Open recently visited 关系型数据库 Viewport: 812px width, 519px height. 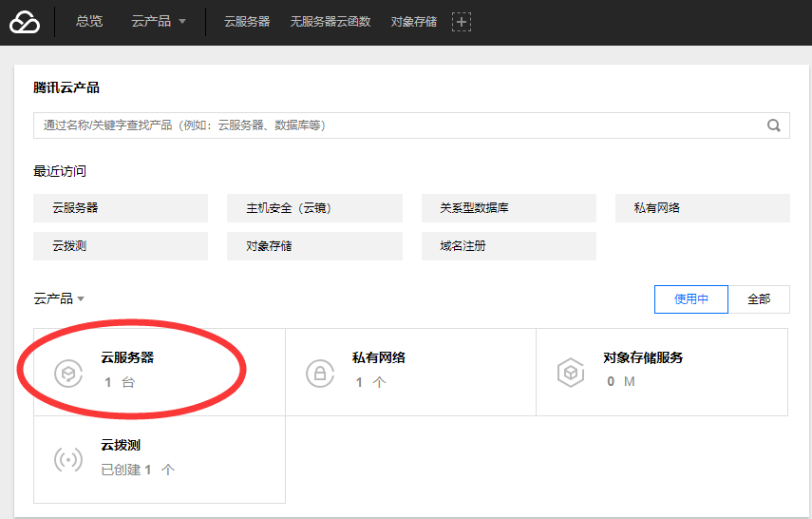pyautogui.click(x=508, y=208)
